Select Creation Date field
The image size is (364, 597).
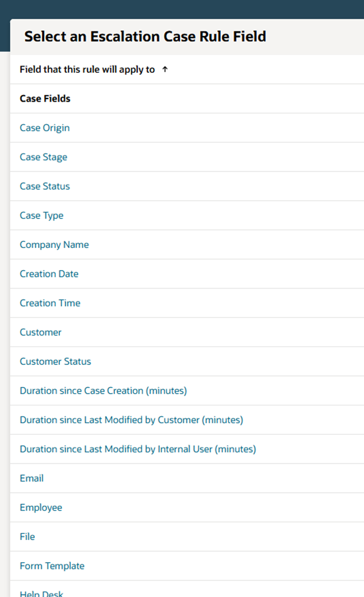point(49,274)
